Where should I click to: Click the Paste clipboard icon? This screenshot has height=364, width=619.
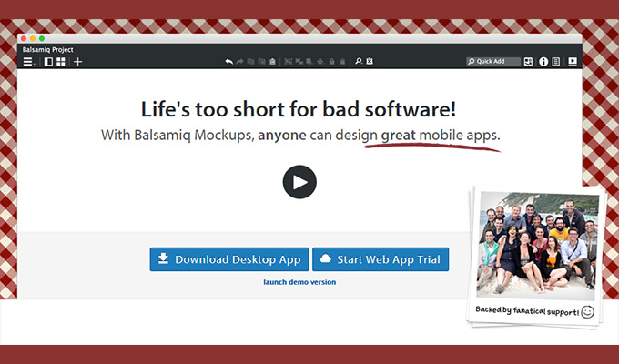coord(272,62)
